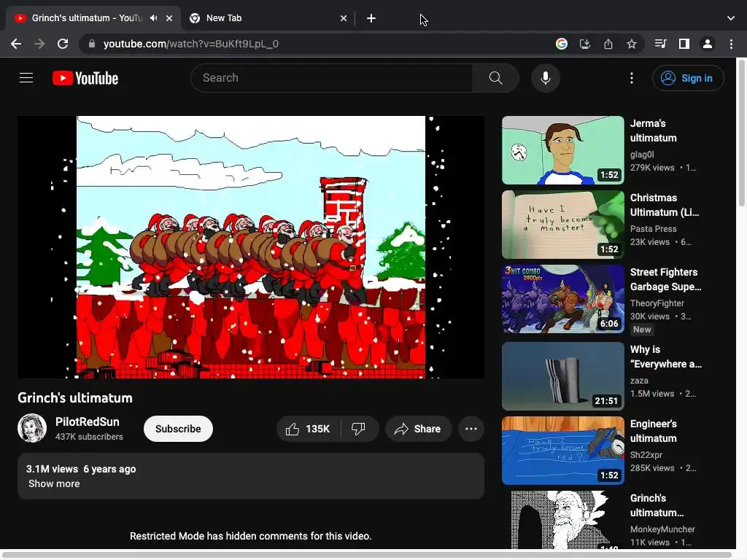Open PilotRedSun channel name link

(x=88, y=422)
